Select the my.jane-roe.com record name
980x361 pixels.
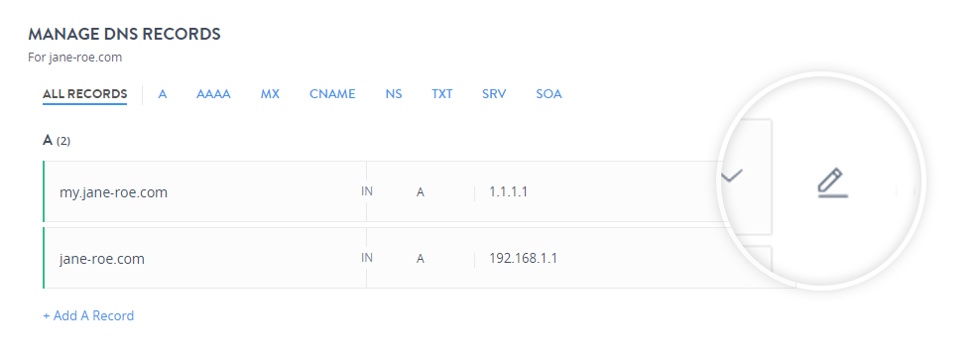(114, 192)
